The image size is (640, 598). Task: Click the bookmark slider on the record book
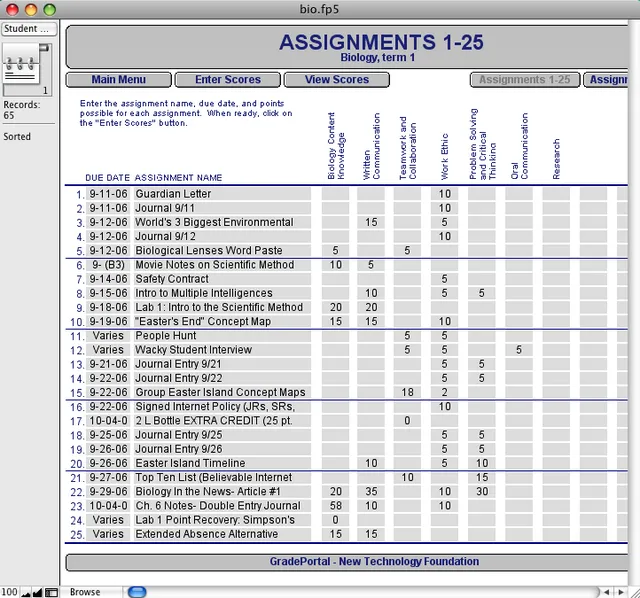(44, 48)
